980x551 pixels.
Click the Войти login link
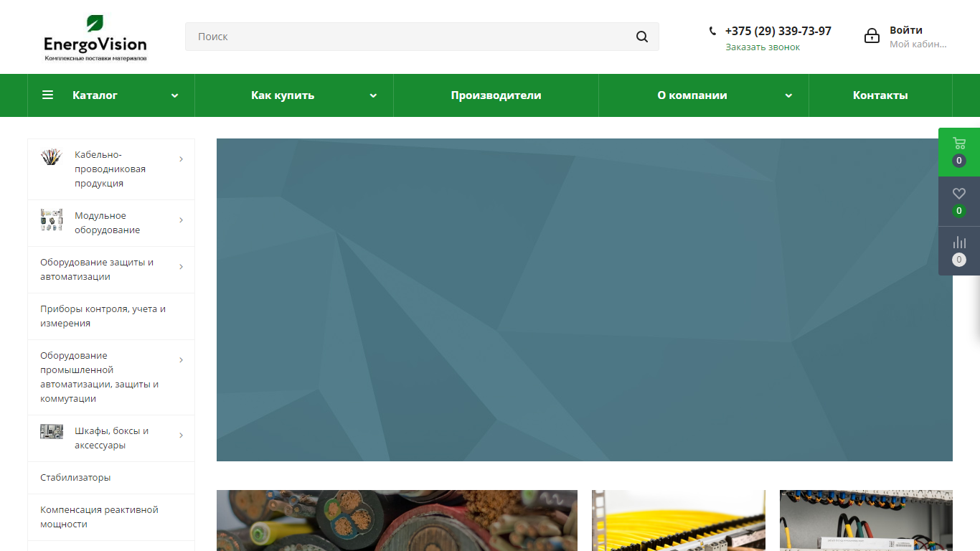(x=906, y=30)
